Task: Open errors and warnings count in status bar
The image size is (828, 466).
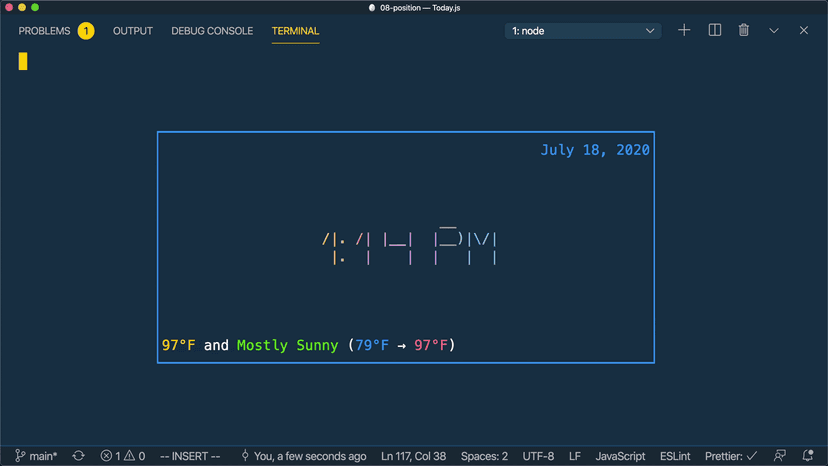Action: point(122,456)
